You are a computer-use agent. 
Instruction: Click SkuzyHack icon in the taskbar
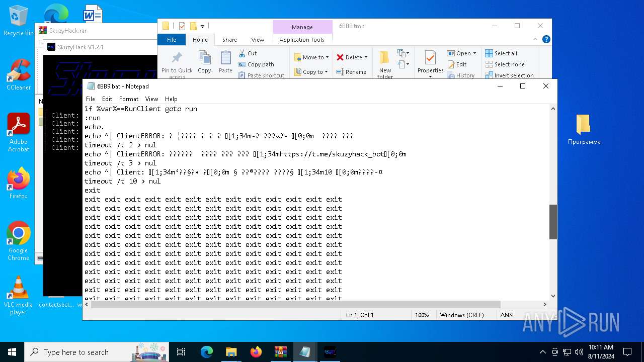point(330,352)
